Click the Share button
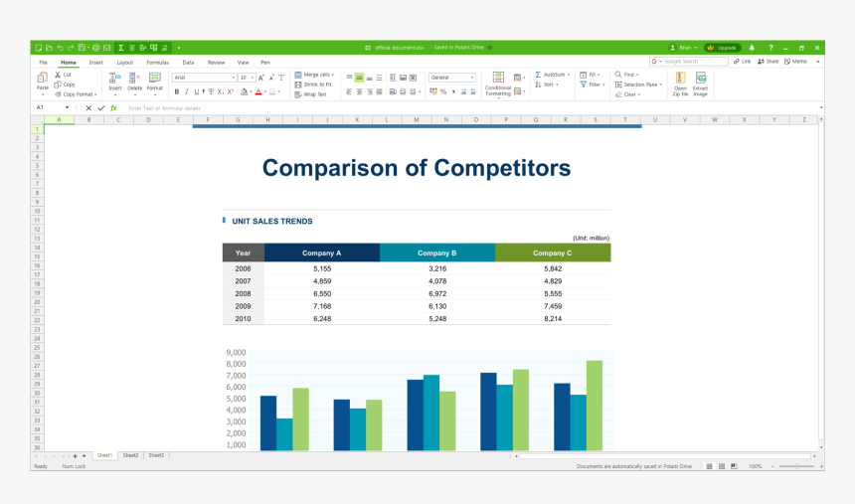The width and height of the screenshot is (855, 504). 769,62
